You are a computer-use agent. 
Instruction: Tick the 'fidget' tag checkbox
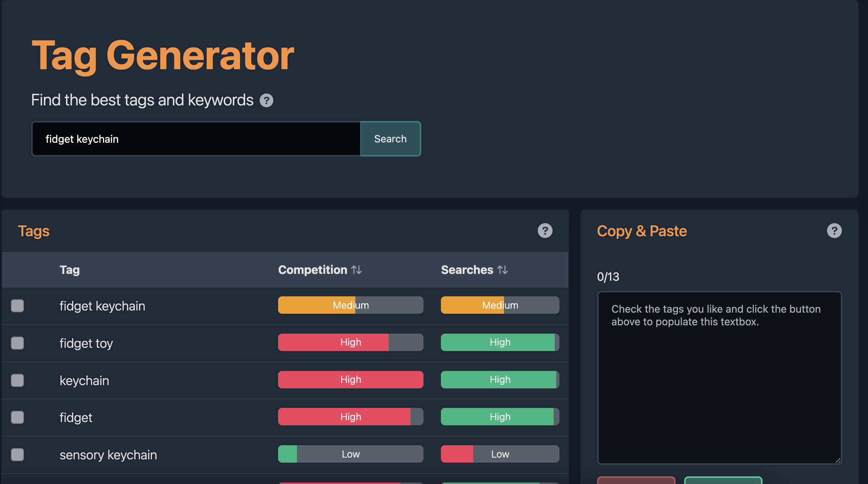point(17,417)
